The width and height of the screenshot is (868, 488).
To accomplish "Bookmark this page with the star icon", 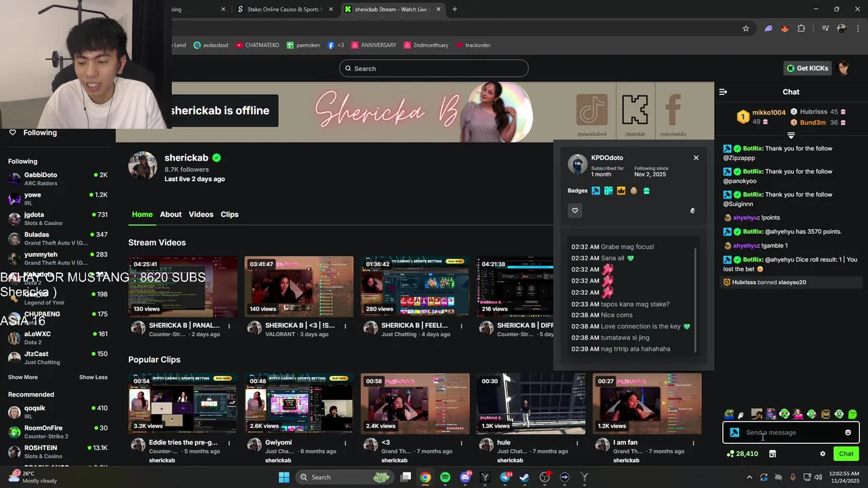I will 746,28.
